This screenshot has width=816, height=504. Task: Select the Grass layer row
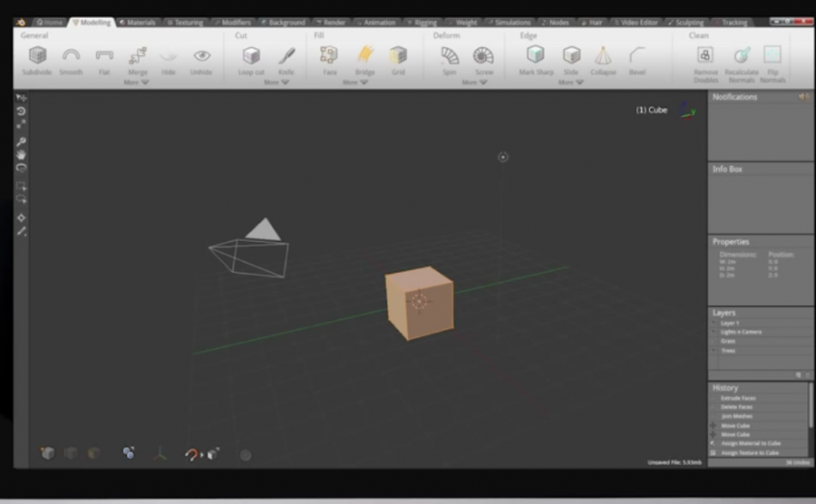coord(761,341)
